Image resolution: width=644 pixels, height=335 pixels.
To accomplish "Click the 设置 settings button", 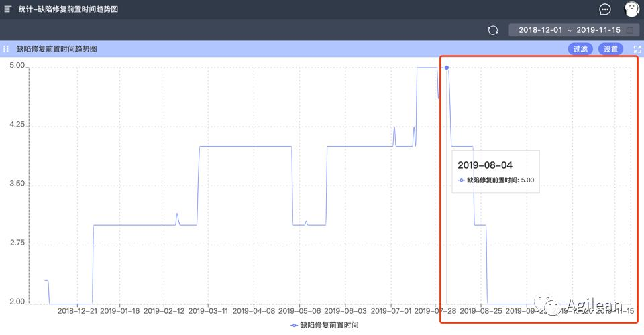I will pyautogui.click(x=610, y=49).
